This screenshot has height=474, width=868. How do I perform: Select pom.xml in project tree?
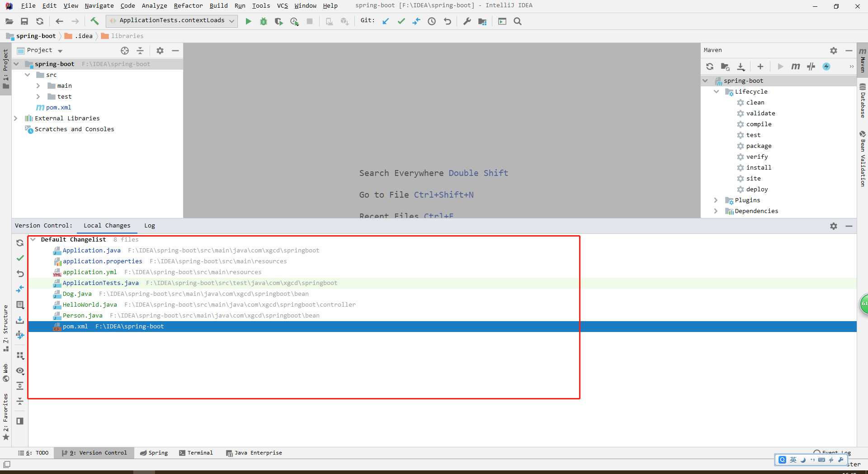coord(58,107)
